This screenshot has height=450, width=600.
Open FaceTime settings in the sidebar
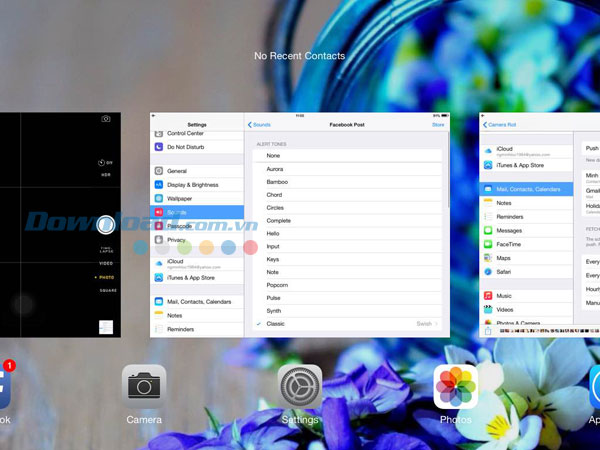pyautogui.click(x=510, y=244)
